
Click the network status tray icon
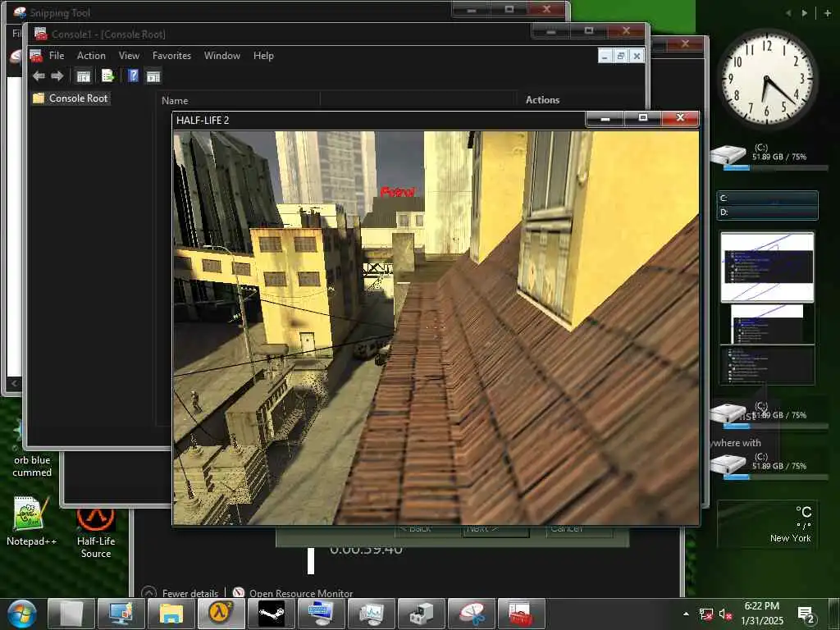pyautogui.click(x=706, y=614)
